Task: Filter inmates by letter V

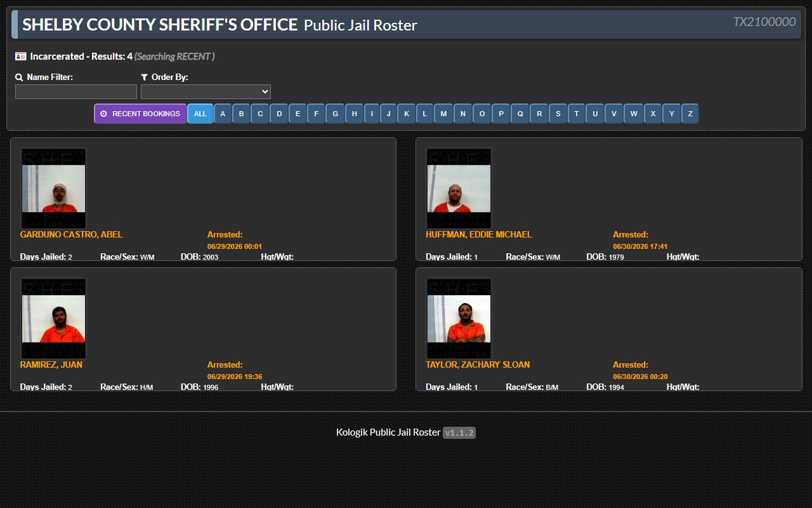Action: pos(614,114)
